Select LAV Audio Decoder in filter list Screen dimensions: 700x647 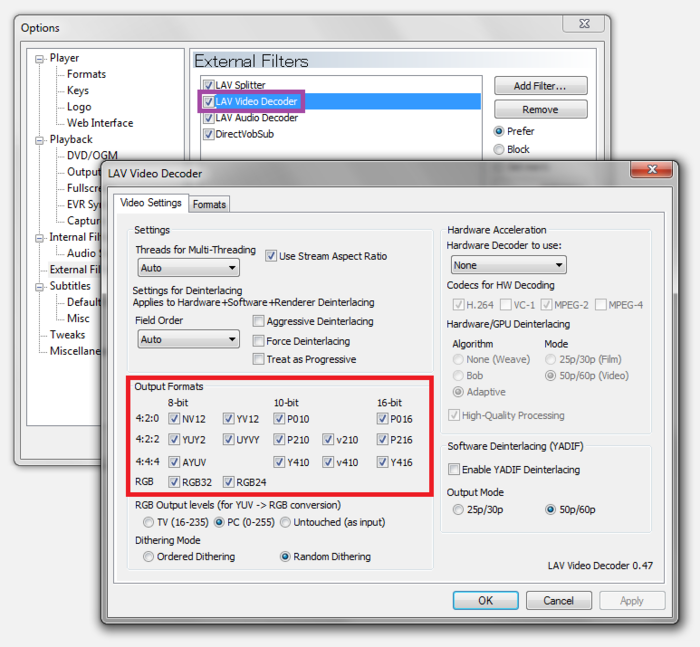point(256,118)
